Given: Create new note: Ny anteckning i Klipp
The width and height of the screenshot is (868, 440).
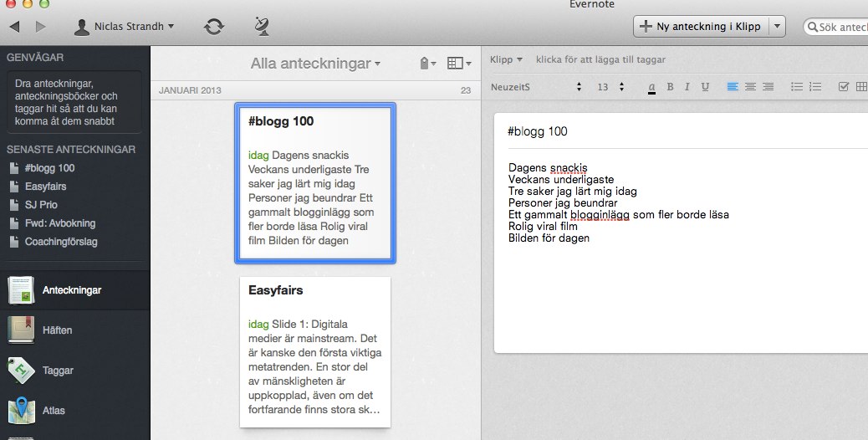Looking at the screenshot, I should 700,27.
